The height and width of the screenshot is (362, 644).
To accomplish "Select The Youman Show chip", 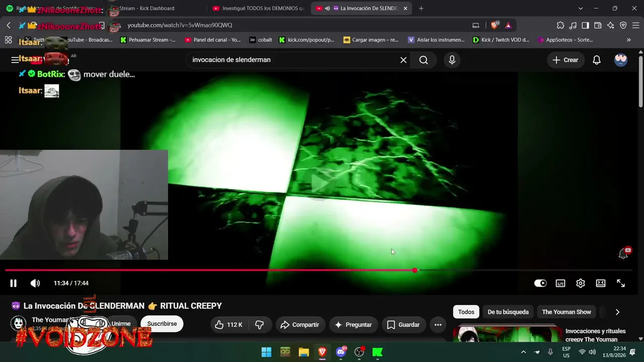I will coord(567,312).
